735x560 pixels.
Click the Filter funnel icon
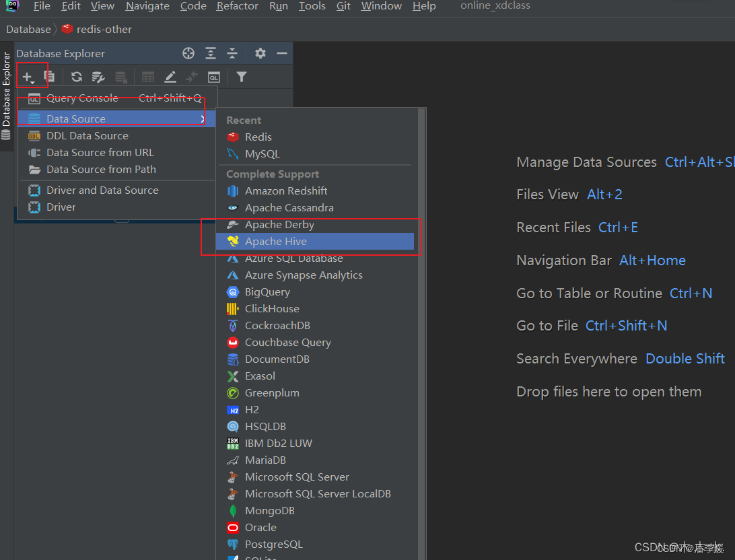[242, 77]
